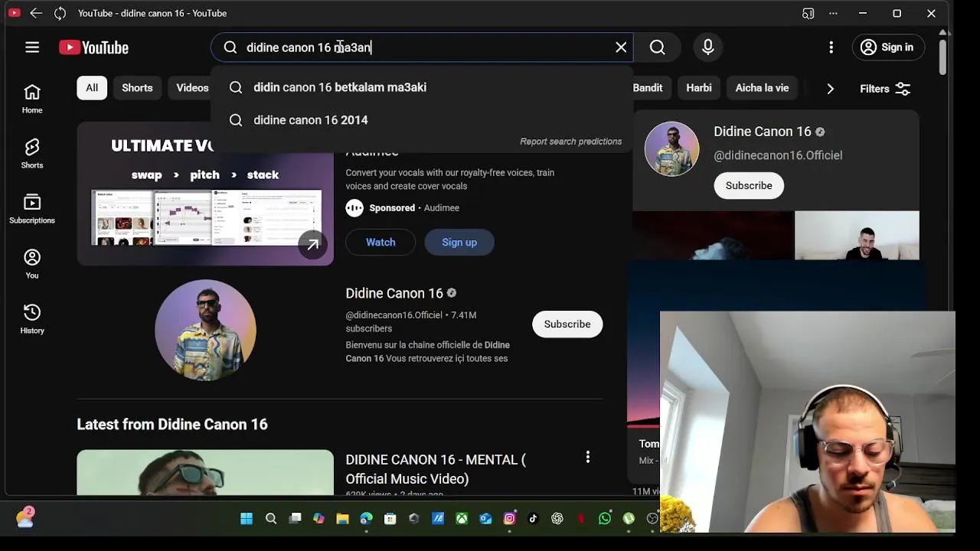
Task: Open Didine Canon 16 channel avatar in results
Action: pyautogui.click(x=205, y=330)
